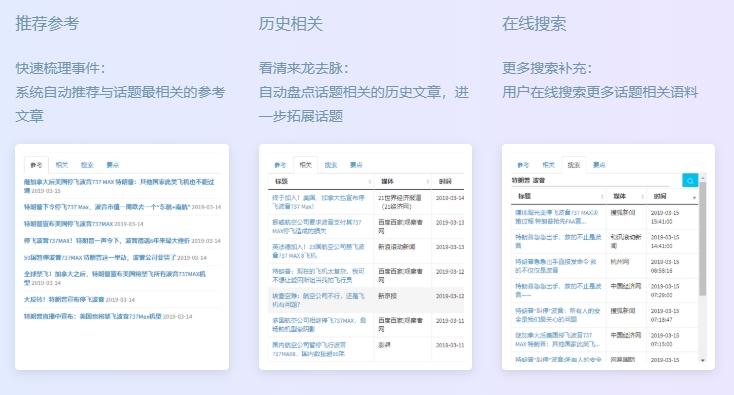Click the 在线搜索 section heading
Screen dimensions: 734x395
(x=534, y=23)
